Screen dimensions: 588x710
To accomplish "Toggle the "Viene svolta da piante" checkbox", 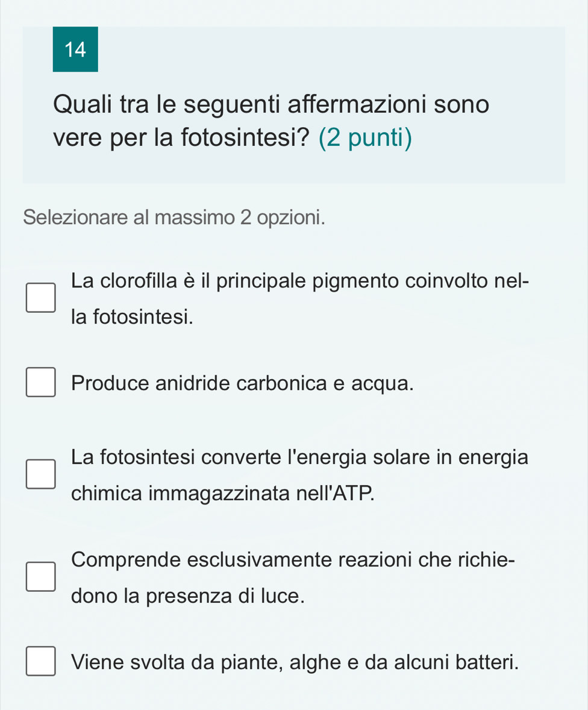I will coord(41,661).
